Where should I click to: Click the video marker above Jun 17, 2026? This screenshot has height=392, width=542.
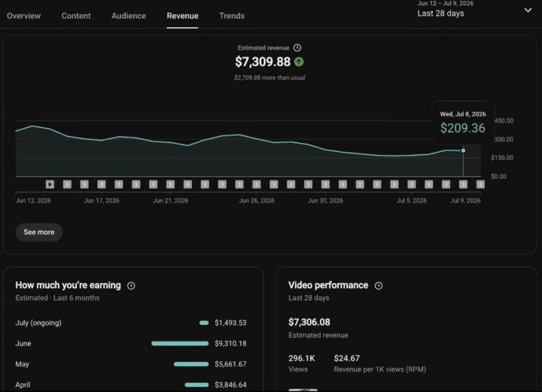tap(102, 184)
